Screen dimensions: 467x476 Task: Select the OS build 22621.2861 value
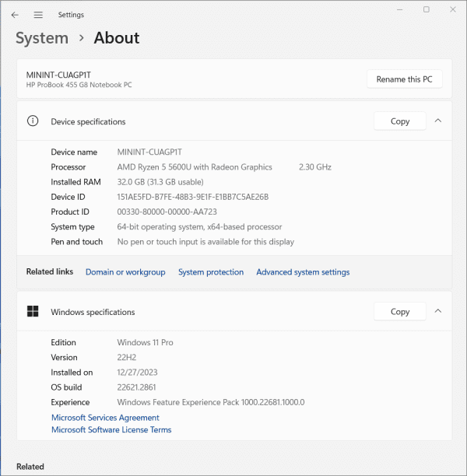[x=136, y=387]
